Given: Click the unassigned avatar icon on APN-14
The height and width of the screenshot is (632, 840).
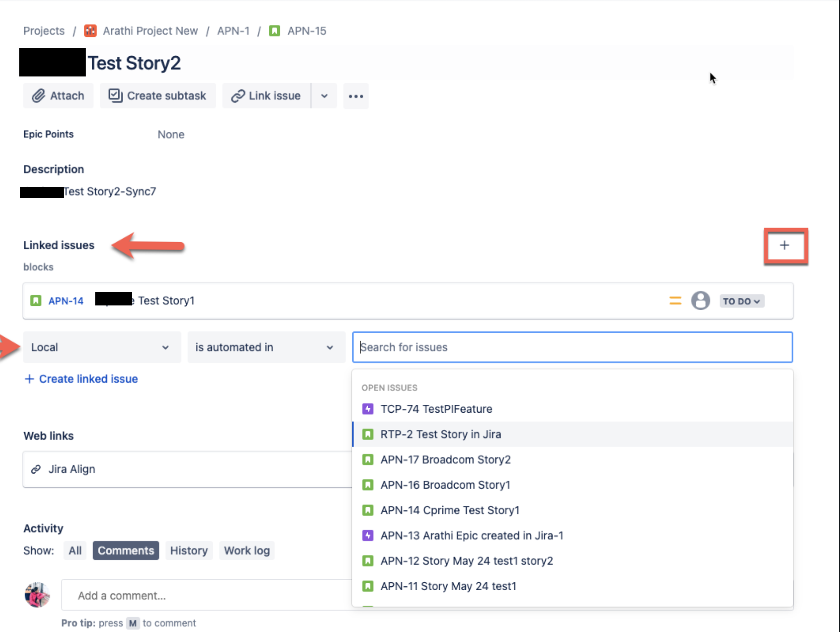Looking at the screenshot, I should 701,301.
